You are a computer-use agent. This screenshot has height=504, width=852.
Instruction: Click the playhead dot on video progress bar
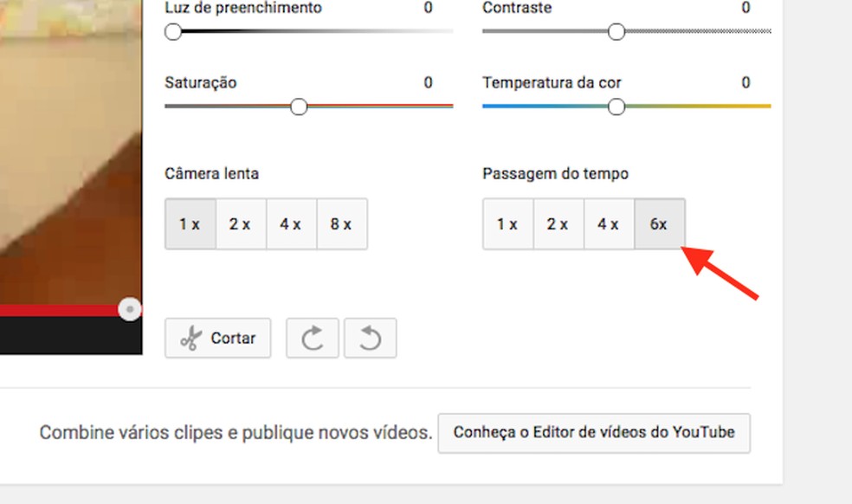[x=130, y=307]
